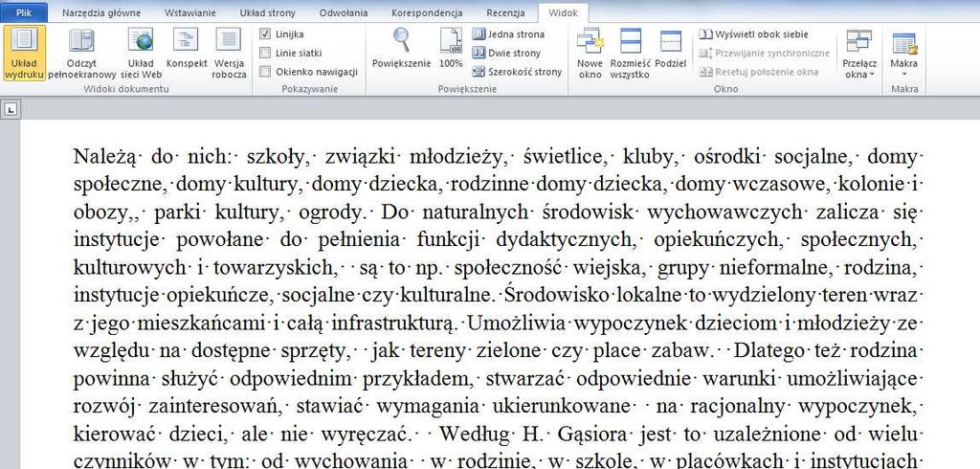Expand the Makra dropdown arrow

tap(904, 74)
